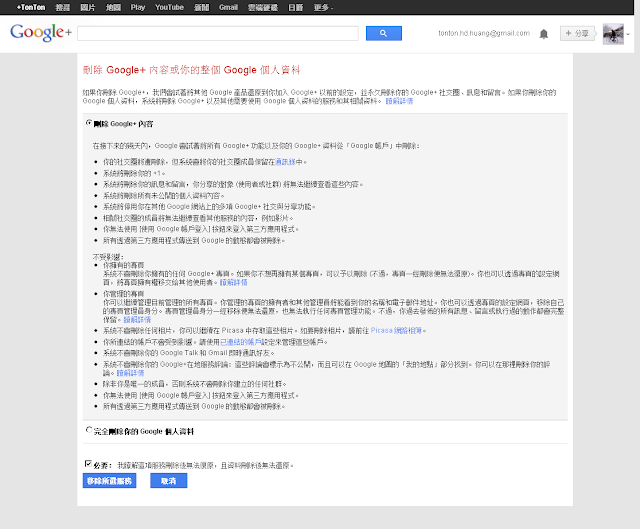Open 瞭解詳情 link under 你管理的專頁
Screen dimensions: 640x529
(137, 320)
